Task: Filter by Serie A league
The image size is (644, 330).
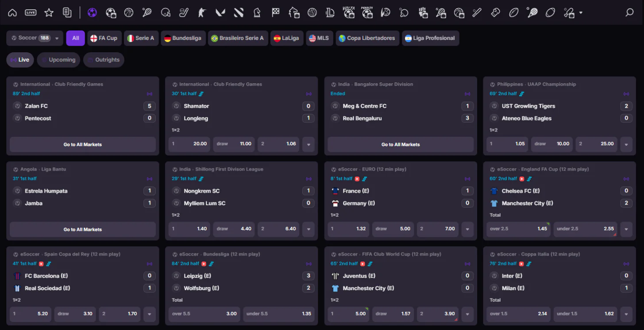Action: coord(141,38)
